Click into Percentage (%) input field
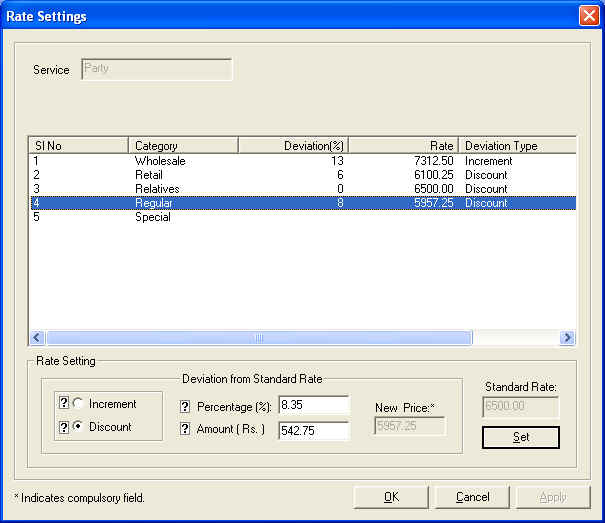The height and width of the screenshot is (523, 605). coord(314,405)
